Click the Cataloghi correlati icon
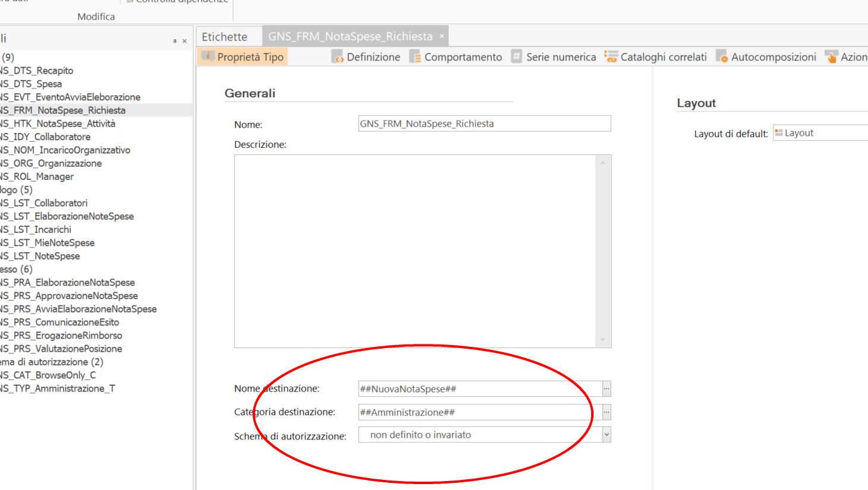This screenshot has width=868, height=490. [x=611, y=56]
